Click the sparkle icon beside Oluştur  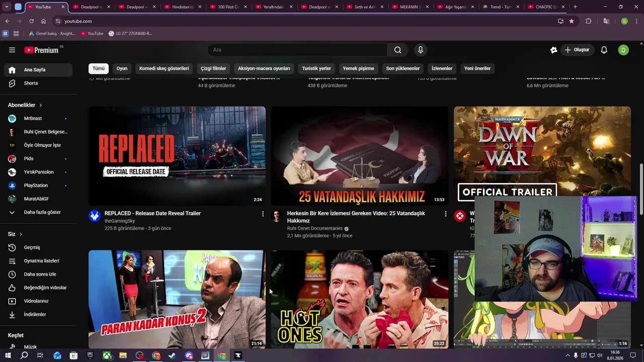coord(553,50)
